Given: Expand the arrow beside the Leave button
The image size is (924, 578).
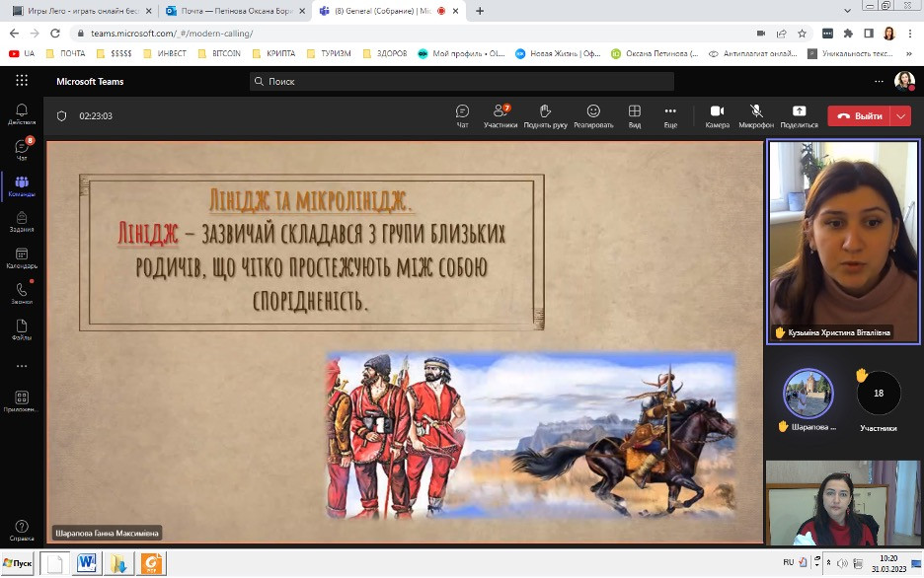Looking at the screenshot, I should [900, 115].
